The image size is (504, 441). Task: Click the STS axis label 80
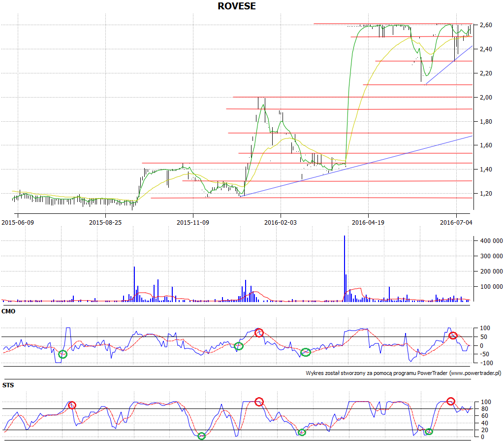pyautogui.click(x=484, y=409)
